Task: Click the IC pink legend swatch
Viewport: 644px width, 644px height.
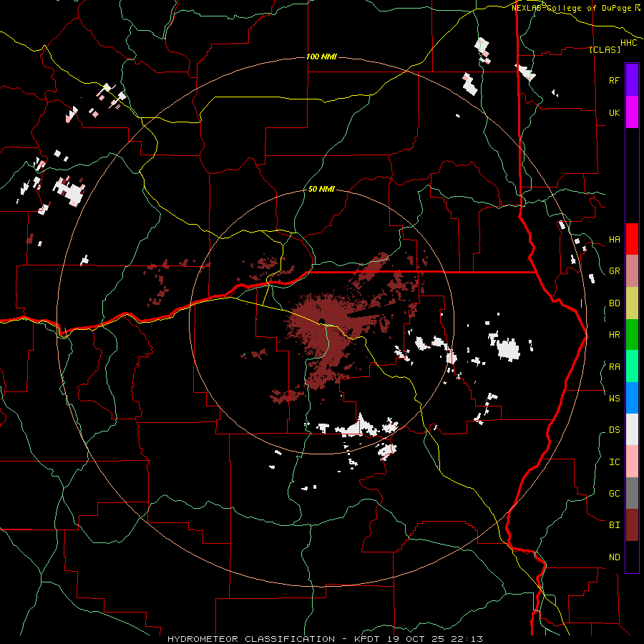Action: tap(632, 462)
